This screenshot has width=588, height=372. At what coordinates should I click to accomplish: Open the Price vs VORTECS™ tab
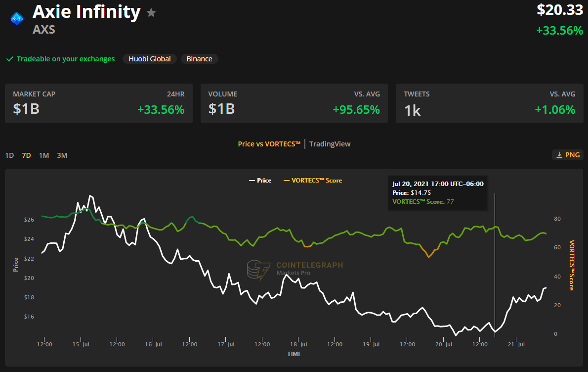(x=269, y=144)
